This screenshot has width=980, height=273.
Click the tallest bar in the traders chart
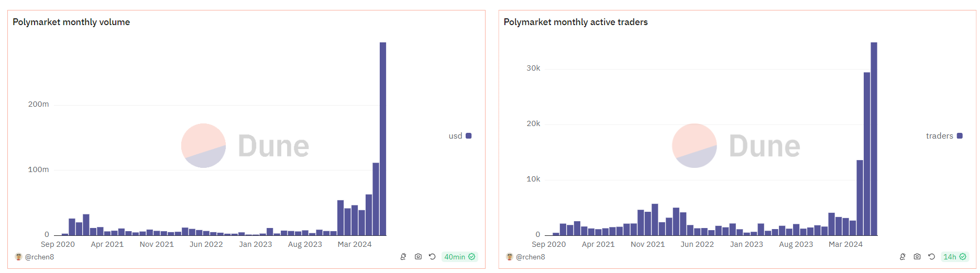tap(874, 139)
